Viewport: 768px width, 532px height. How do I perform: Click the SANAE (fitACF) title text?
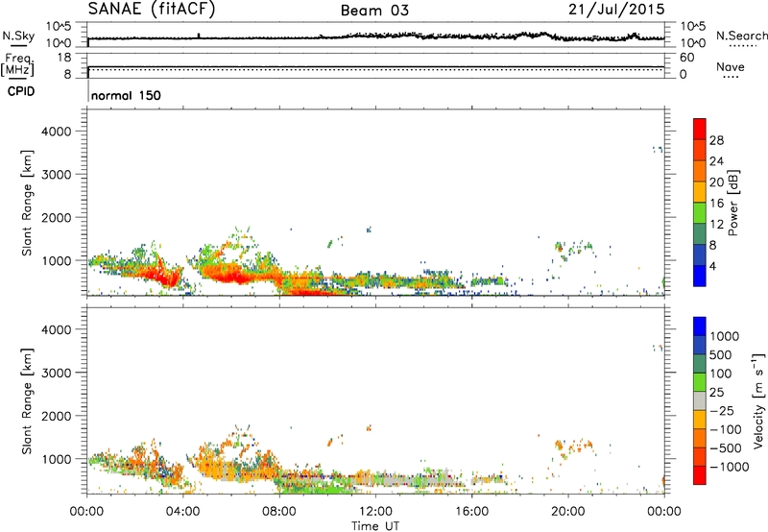click(152, 10)
